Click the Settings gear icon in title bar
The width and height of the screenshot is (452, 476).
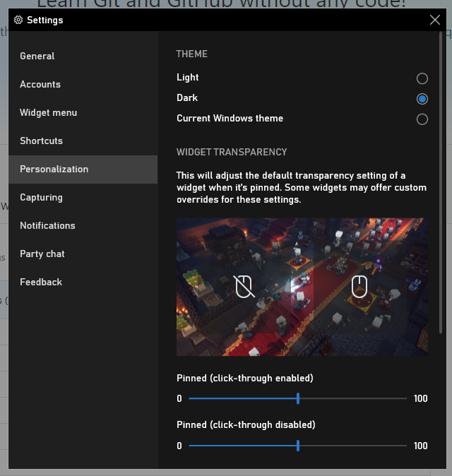pyautogui.click(x=18, y=20)
